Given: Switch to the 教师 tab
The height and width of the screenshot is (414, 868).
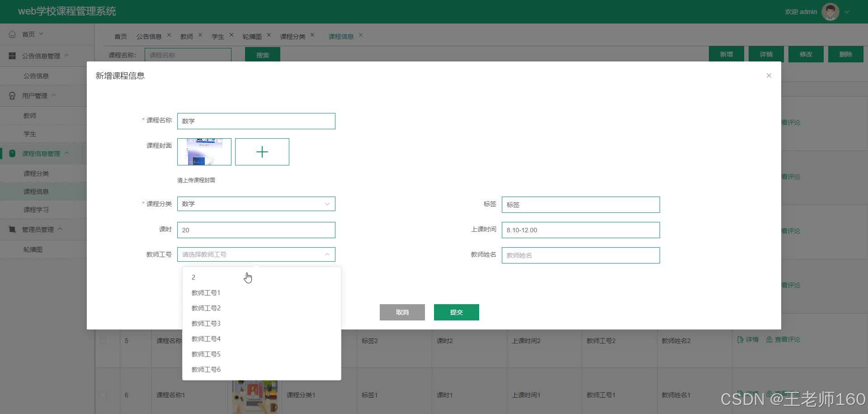Looking at the screenshot, I should point(187,37).
